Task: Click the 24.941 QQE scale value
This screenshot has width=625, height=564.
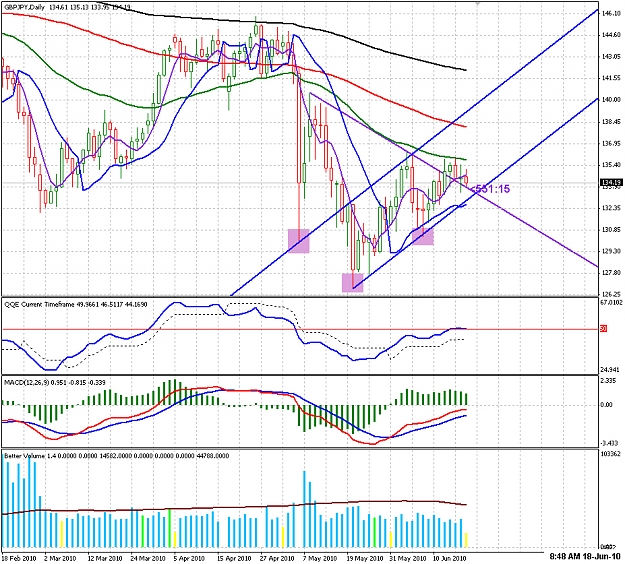Action: (x=611, y=369)
